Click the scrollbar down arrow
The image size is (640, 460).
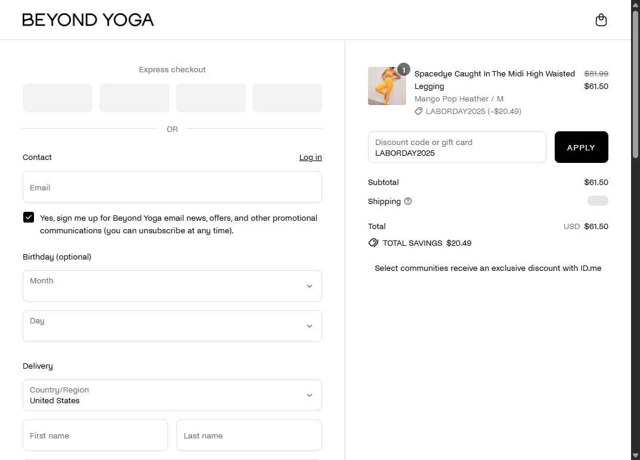pyautogui.click(x=636, y=455)
